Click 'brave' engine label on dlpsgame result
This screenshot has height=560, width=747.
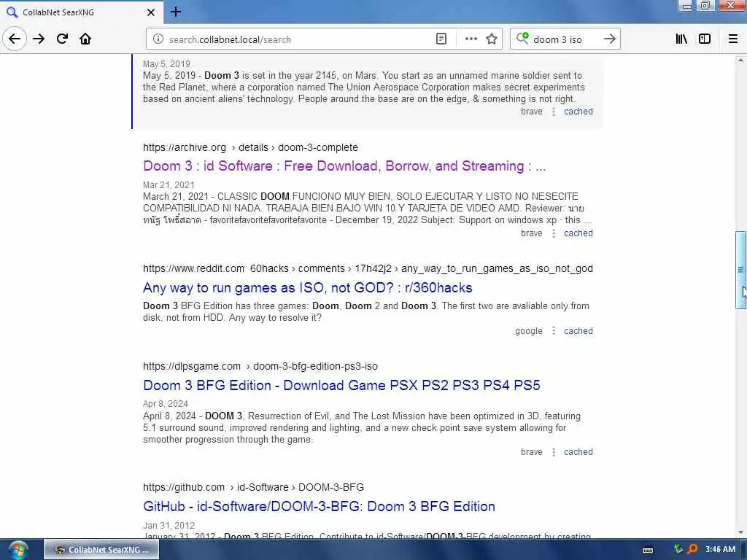pos(532,452)
